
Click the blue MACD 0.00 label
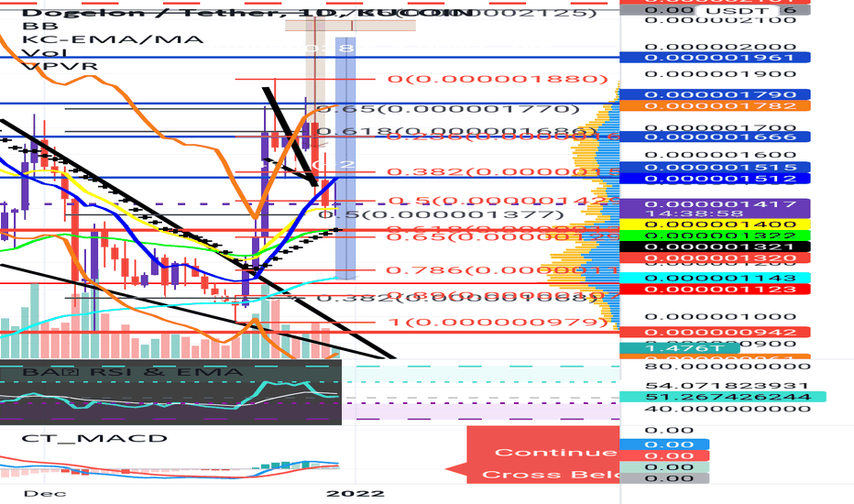(x=664, y=445)
